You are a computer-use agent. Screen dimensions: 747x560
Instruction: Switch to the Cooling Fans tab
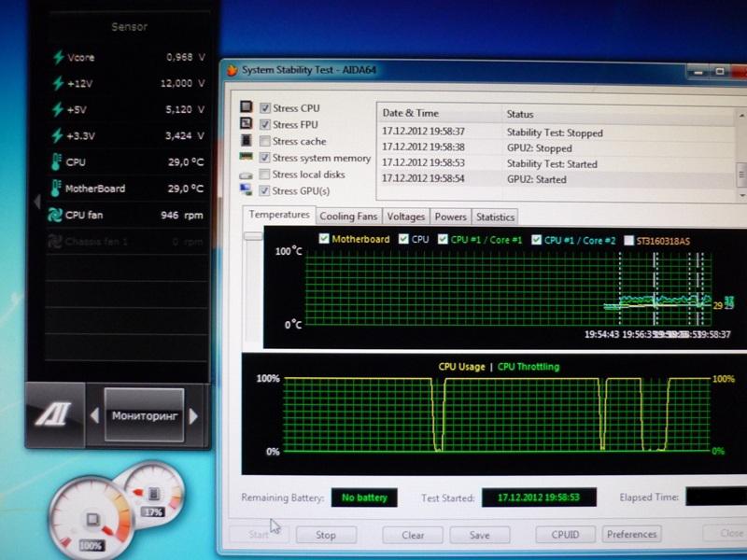tap(348, 217)
